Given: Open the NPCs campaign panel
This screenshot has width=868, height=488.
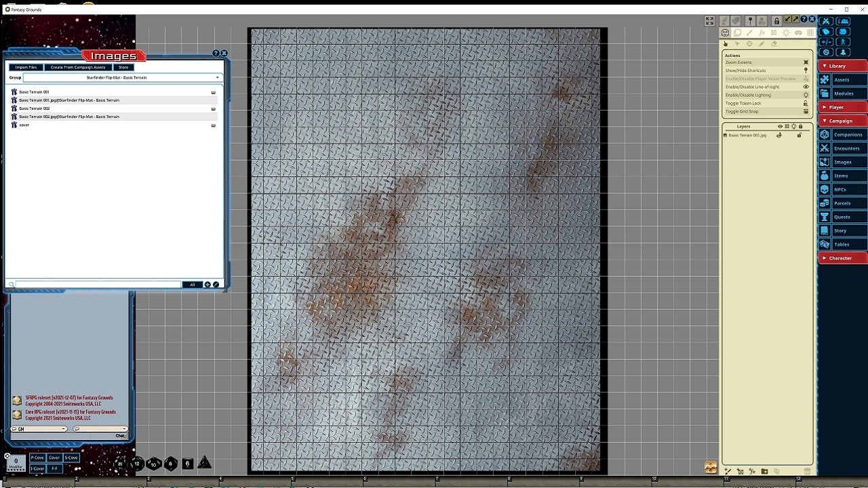Looking at the screenshot, I should tap(841, 189).
